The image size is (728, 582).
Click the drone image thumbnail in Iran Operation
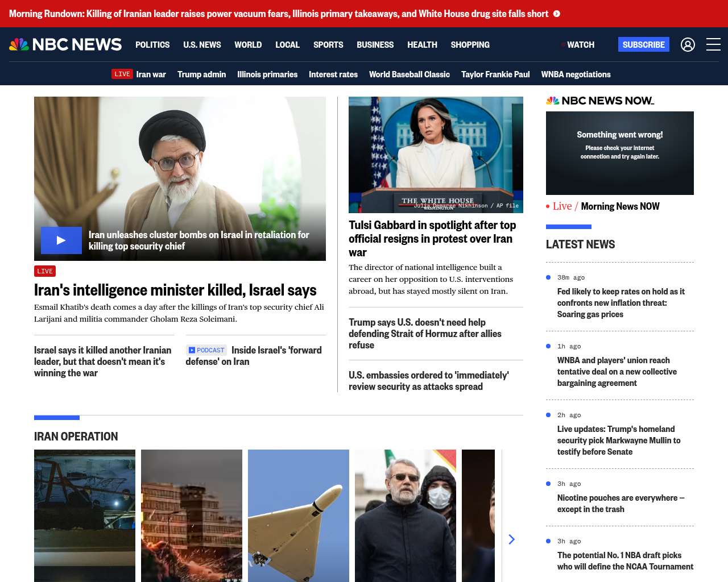tap(299, 516)
